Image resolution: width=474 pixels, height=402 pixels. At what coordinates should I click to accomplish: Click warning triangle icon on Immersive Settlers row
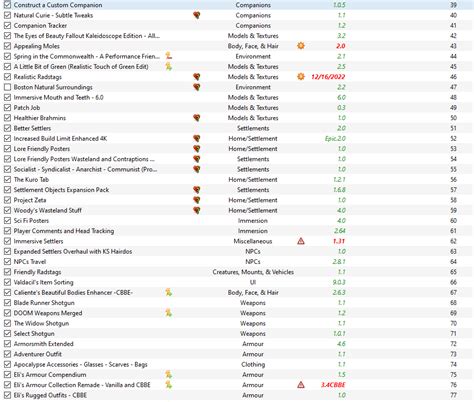(x=301, y=241)
